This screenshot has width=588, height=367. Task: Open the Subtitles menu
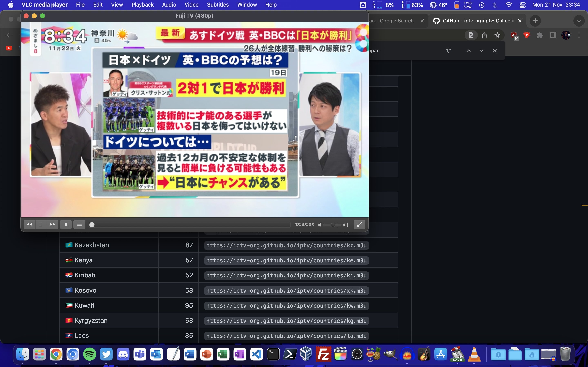218,5
